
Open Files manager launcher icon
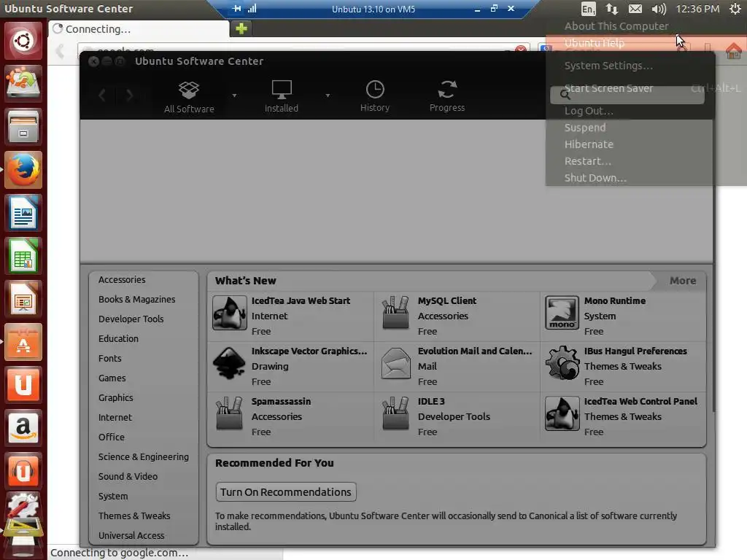coord(23,127)
